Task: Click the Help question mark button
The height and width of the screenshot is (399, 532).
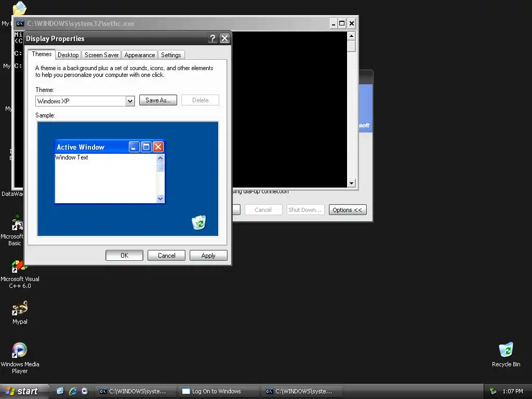Action: coord(212,38)
